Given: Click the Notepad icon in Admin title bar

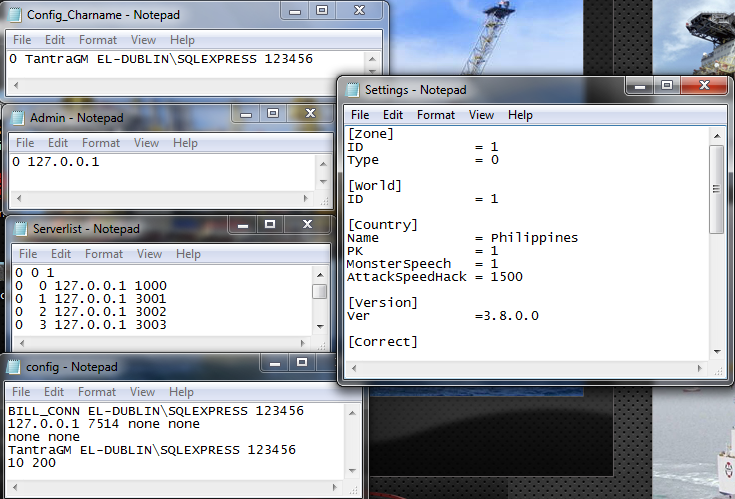Looking at the screenshot, I should 18,118.
